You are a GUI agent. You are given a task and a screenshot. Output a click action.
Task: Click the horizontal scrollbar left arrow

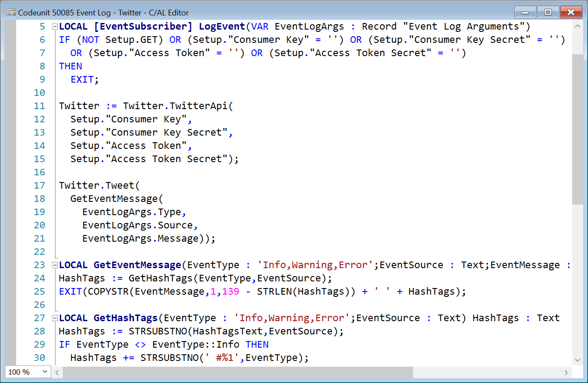[57, 372]
